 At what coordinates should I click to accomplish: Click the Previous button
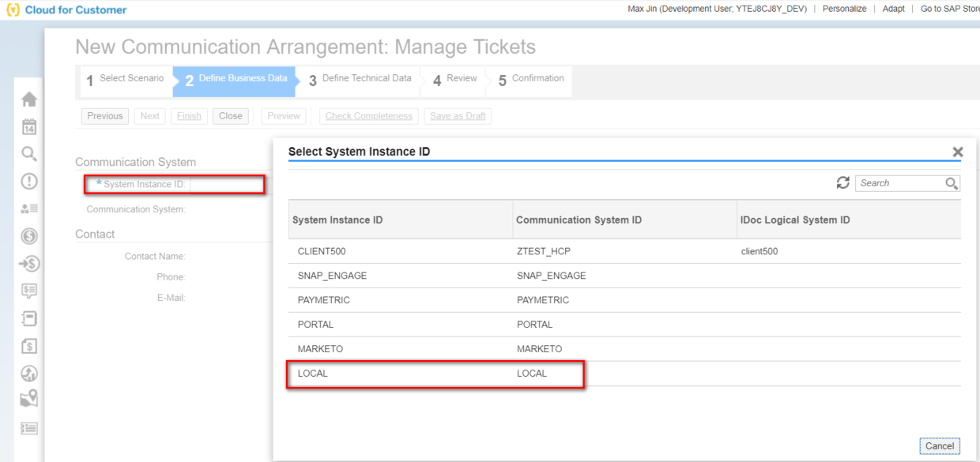coord(105,116)
